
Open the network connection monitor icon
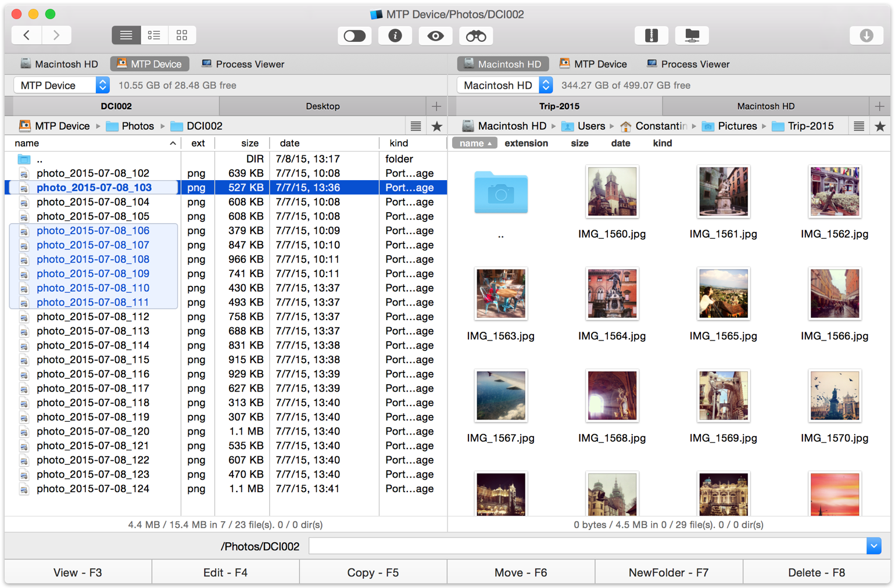point(692,36)
